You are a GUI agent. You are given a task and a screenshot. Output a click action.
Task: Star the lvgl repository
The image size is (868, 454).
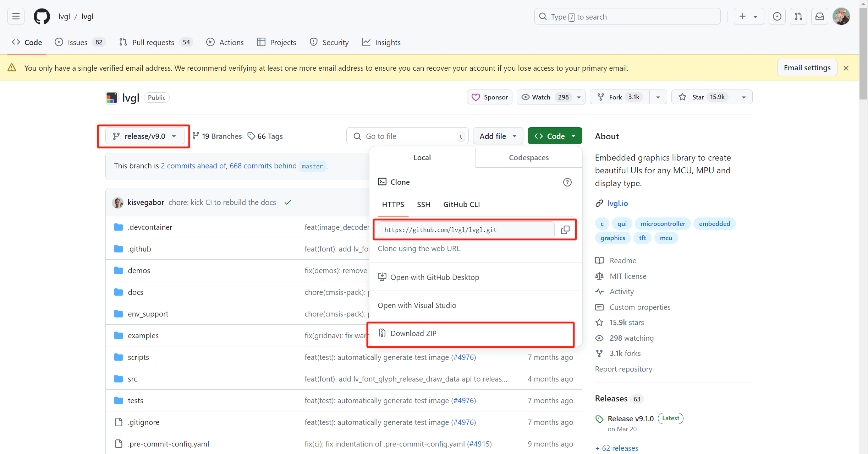click(703, 97)
